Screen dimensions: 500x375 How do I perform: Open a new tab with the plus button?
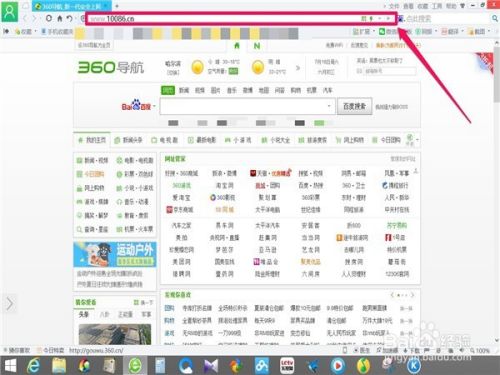(117, 6)
